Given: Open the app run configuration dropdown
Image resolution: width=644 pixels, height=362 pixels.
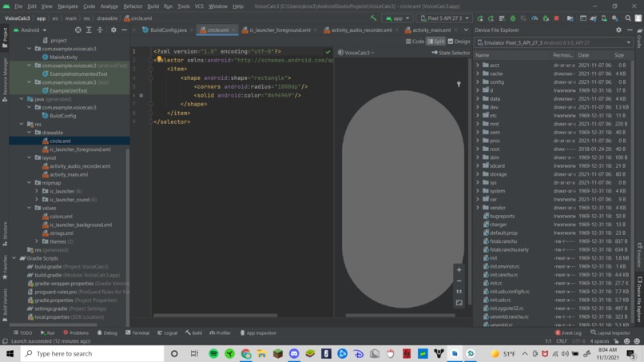Looking at the screenshot, I should [x=397, y=18].
